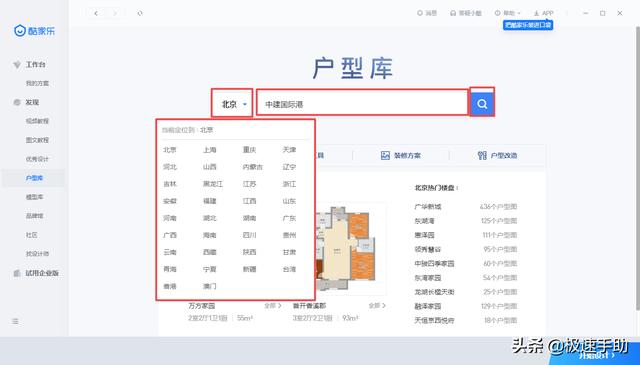Click the blue search magnifier button
The width and height of the screenshot is (640, 365).
tap(482, 104)
